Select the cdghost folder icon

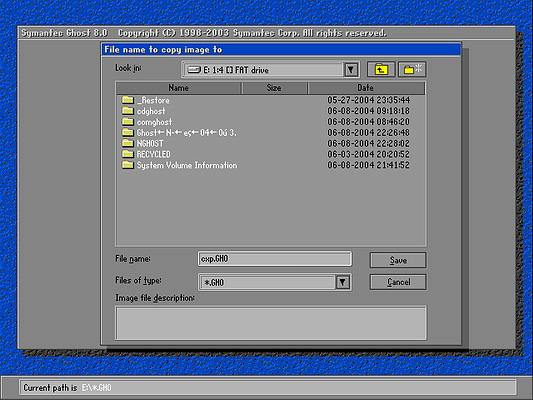pos(127,111)
